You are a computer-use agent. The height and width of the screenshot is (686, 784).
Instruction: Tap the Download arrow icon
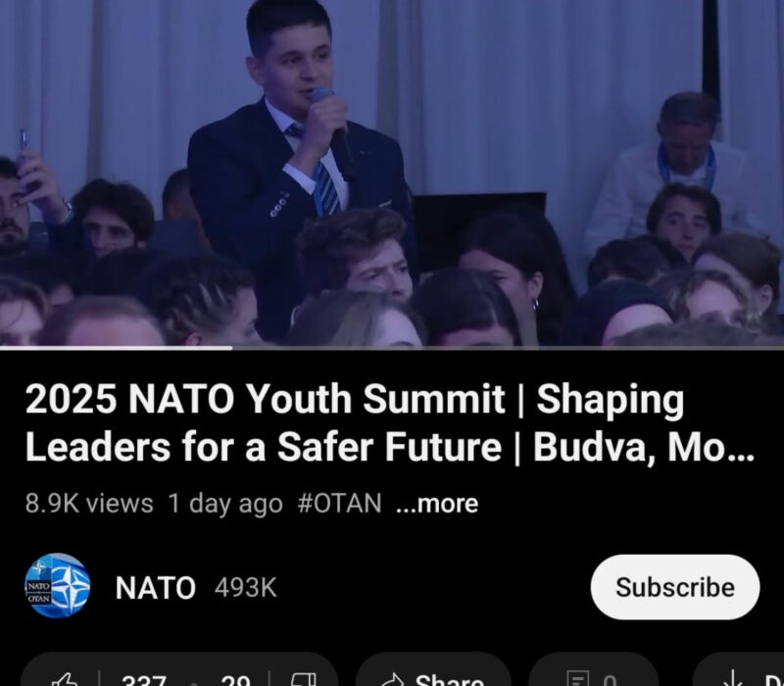tap(733, 679)
